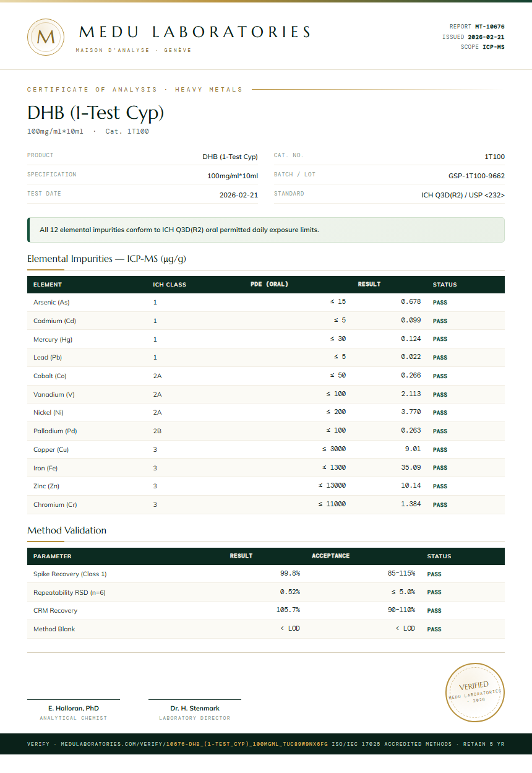
Task: Click the Copper PDE limit ≤ 3000
Action: pos(334,449)
